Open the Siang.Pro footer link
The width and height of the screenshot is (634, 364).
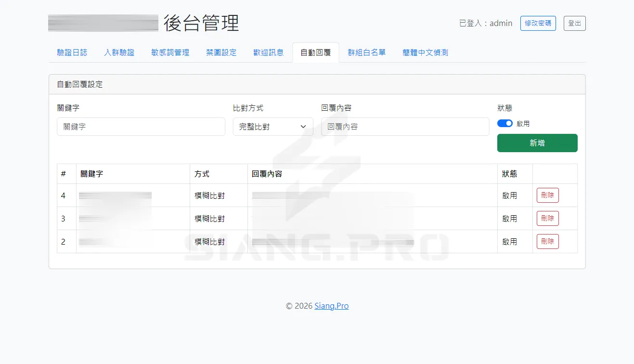click(331, 306)
